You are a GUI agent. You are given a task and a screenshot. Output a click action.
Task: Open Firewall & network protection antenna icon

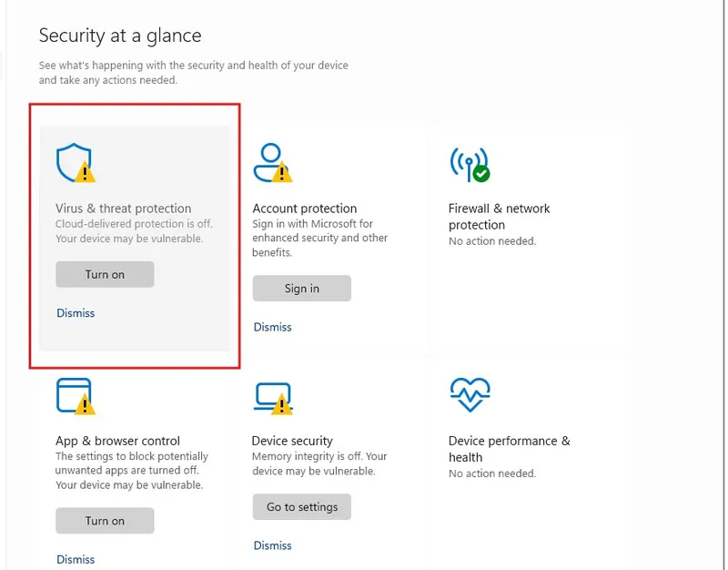click(x=470, y=165)
